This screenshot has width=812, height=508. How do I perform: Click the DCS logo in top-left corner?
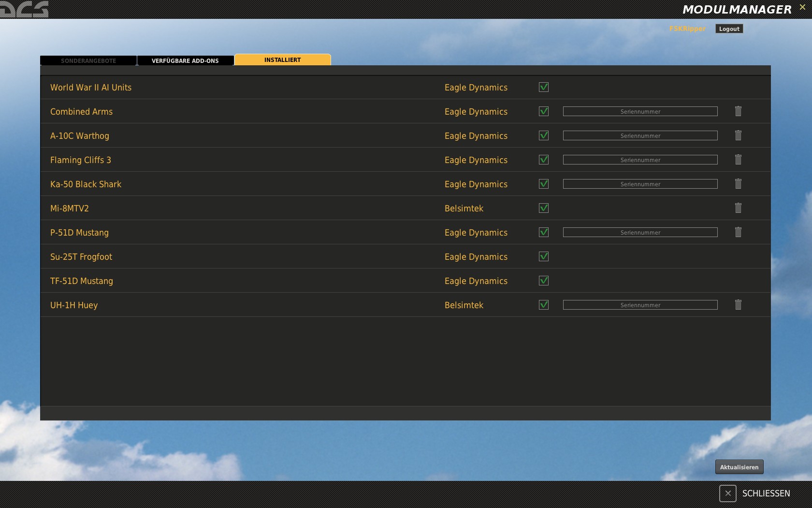pyautogui.click(x=24, y=9)
